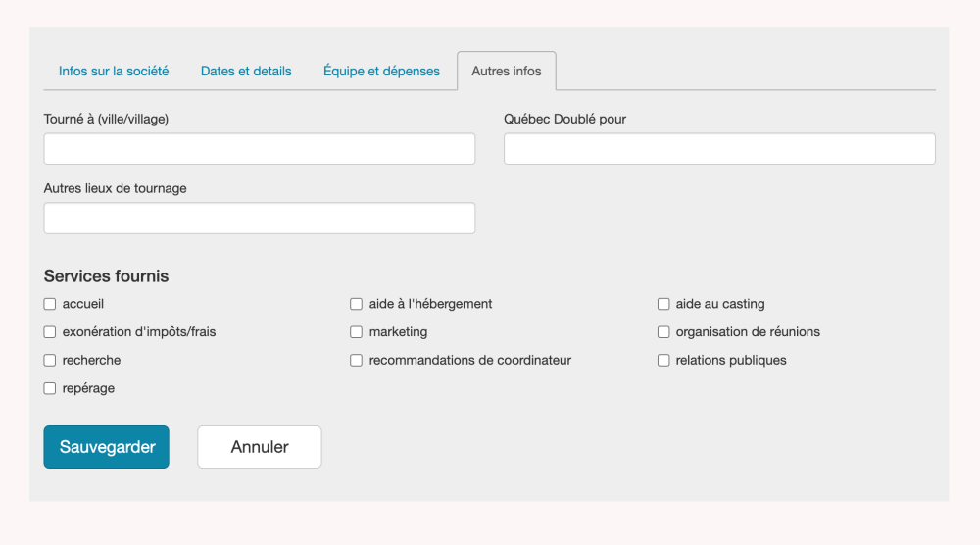The height and width of the screenshot is (545, 980).
Task: Click Autres lieux de tournage field
Action: [x=260, y=219]
